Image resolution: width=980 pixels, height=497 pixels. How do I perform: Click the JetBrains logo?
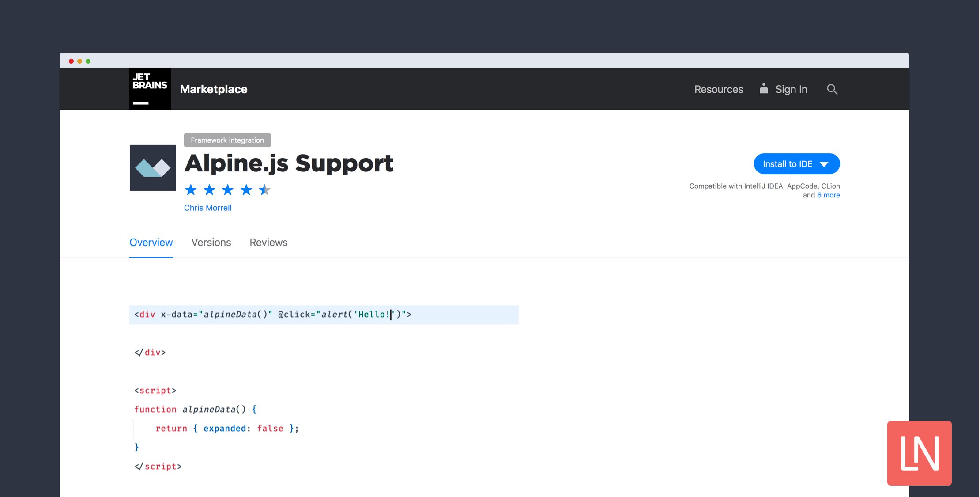tap(150, 89)
